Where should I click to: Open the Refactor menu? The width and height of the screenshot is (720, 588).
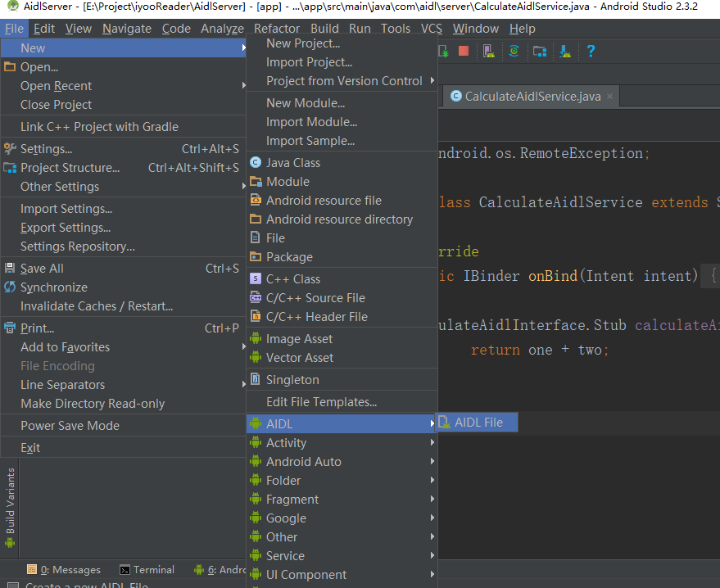(276, 29)
